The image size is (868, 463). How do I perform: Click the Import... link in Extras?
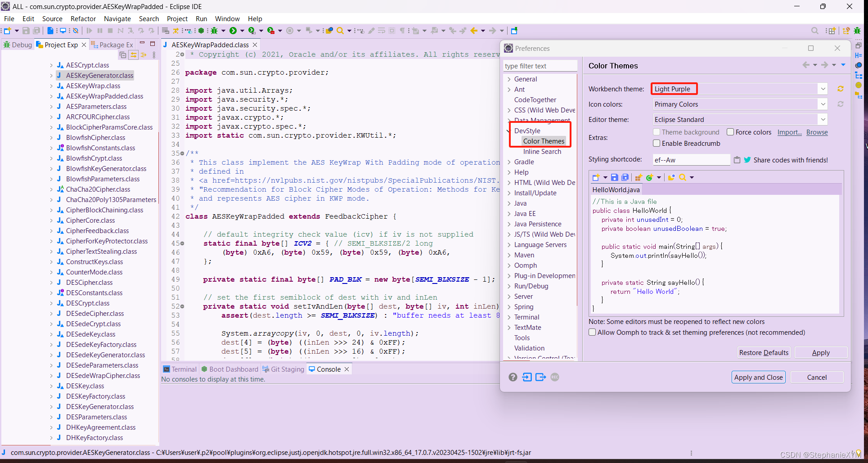(789, 132)
